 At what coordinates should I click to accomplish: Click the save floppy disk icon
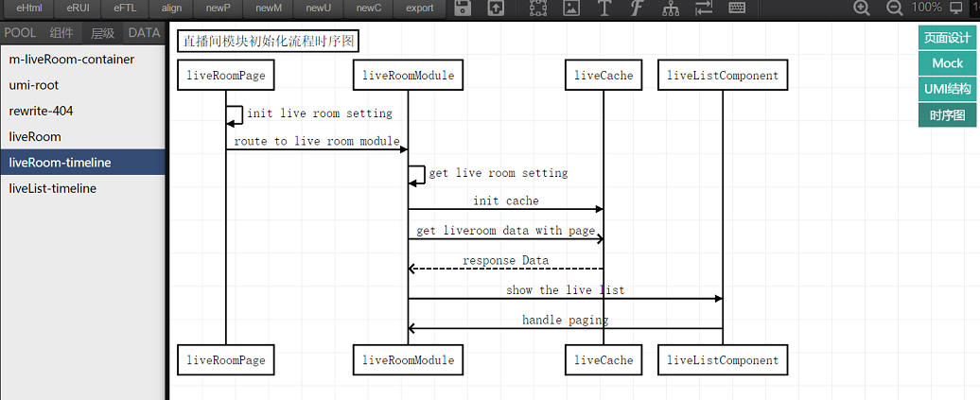[464, 9]
